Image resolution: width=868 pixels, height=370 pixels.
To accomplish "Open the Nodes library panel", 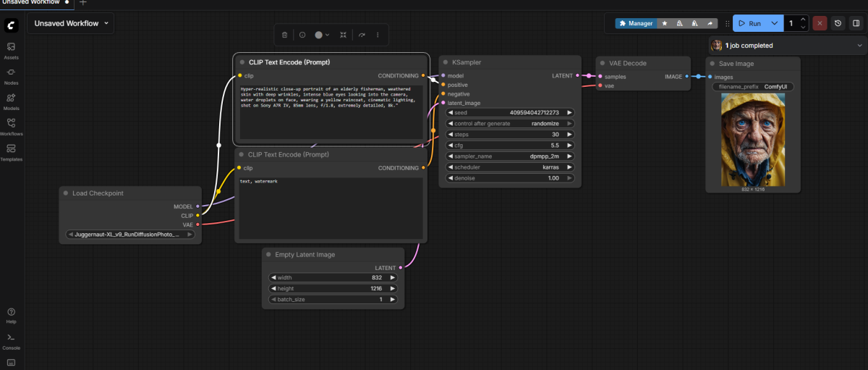I will click(x=11, y=75).
